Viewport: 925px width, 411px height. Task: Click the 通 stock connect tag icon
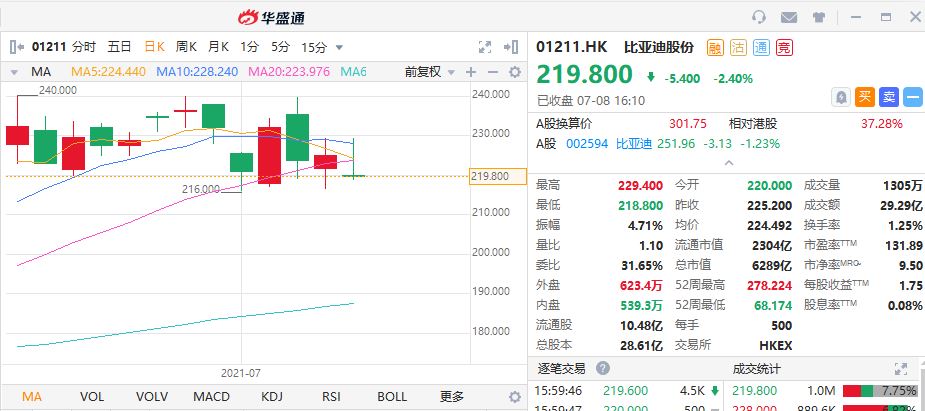[761, 48]
